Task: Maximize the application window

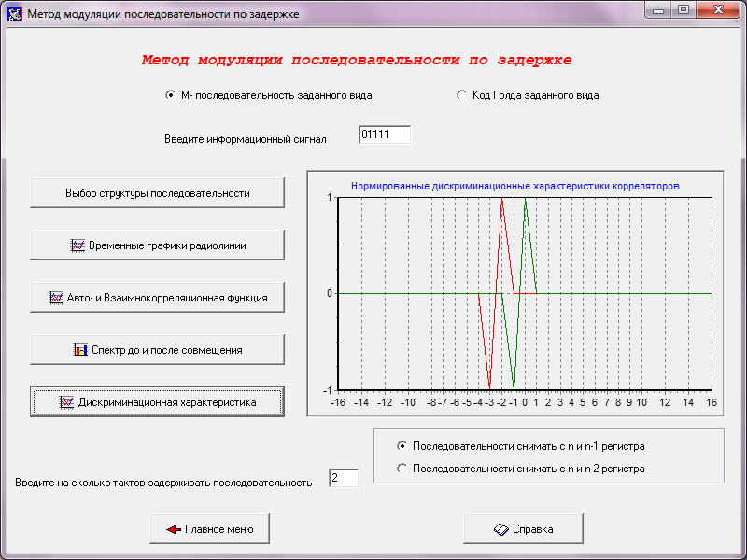Action: pyautogui.click(x=684, y=10)
